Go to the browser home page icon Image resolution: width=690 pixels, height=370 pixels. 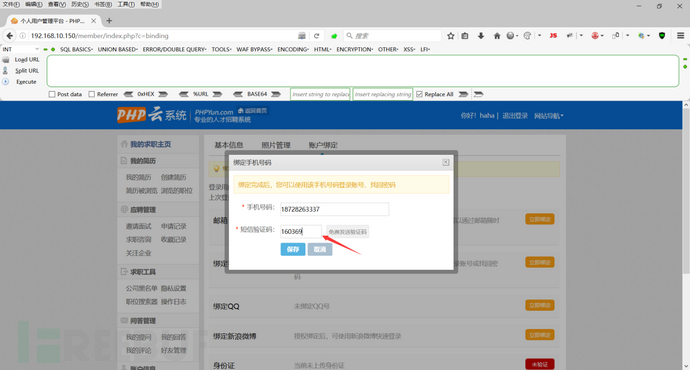[x=497, y=36]
